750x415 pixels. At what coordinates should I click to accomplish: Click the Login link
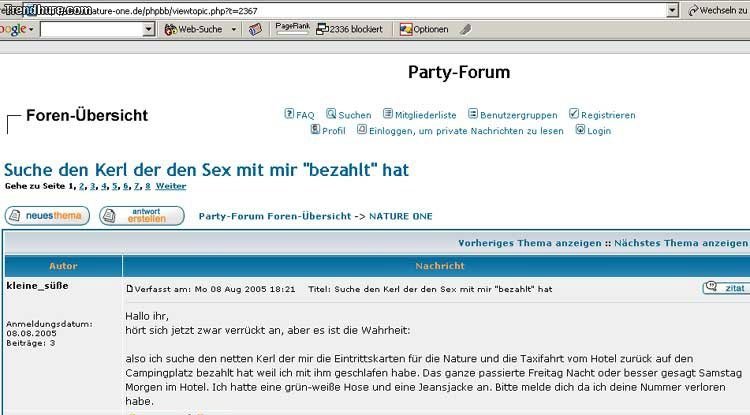593,131
